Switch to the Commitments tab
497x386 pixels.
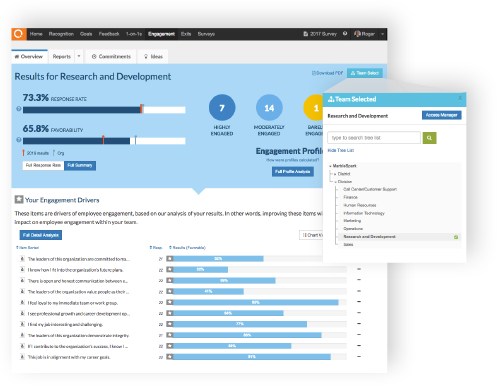pos(111,56)
